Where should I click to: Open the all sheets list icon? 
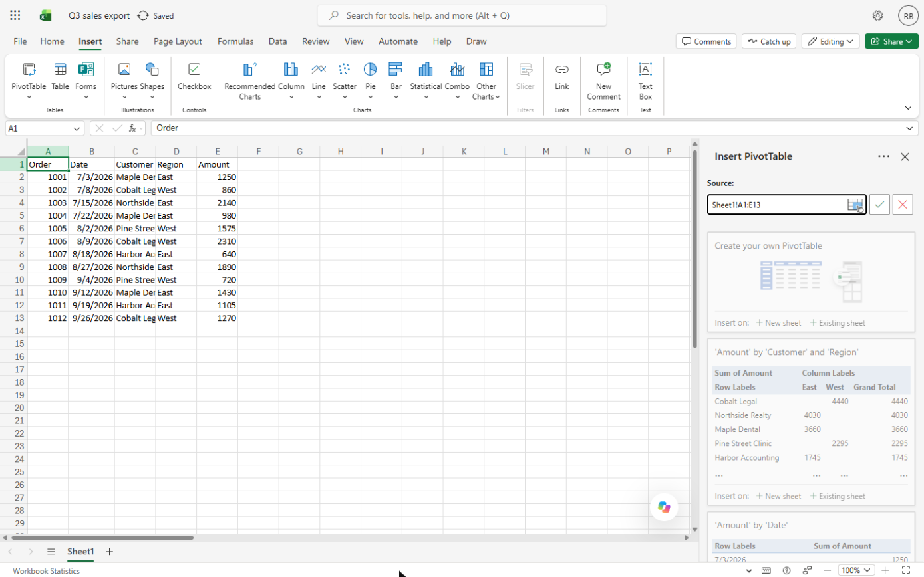(51, 552)
